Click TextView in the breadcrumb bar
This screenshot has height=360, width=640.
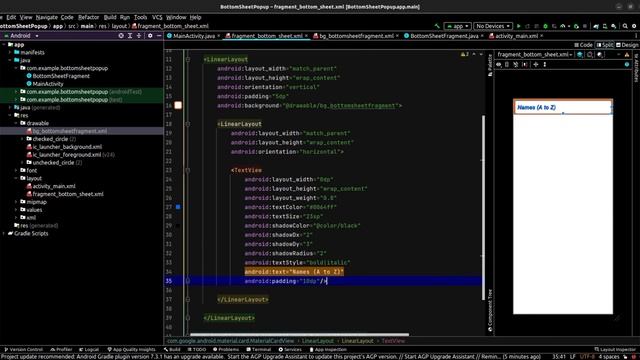[393, 341]
